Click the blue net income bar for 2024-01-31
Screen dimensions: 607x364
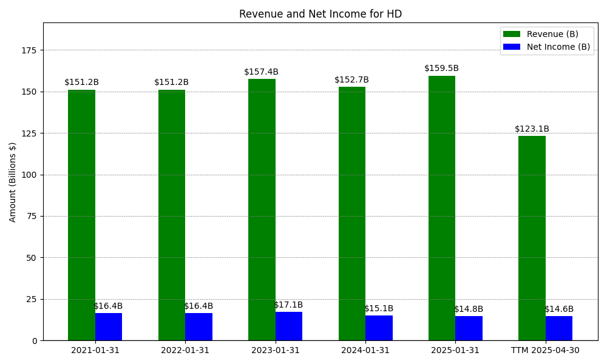(x=379, y=328)
